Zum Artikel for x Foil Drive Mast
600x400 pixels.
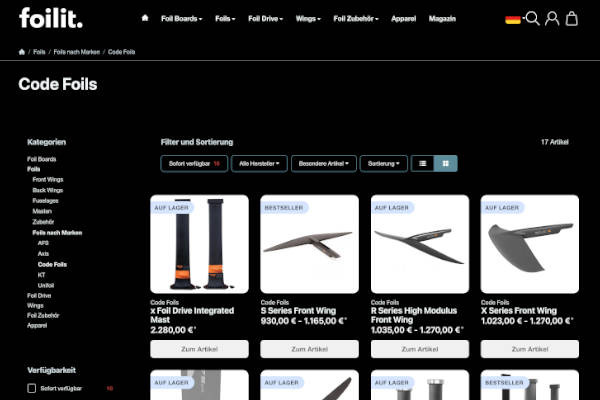tap(199, 349)
